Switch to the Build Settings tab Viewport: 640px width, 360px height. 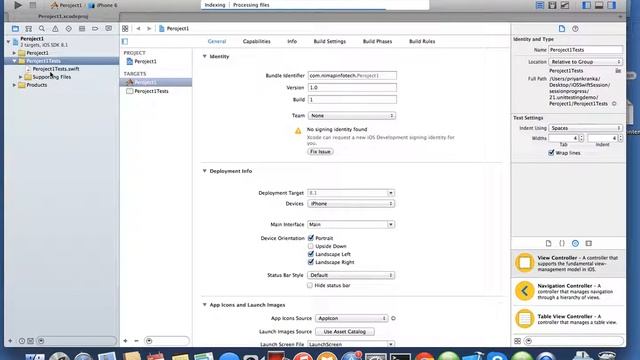tap(329, 41)
